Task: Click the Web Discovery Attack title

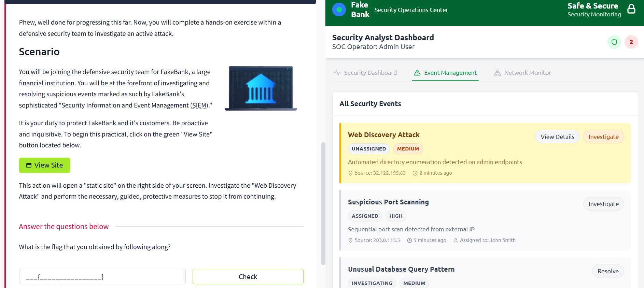Action: pos(384,135)
